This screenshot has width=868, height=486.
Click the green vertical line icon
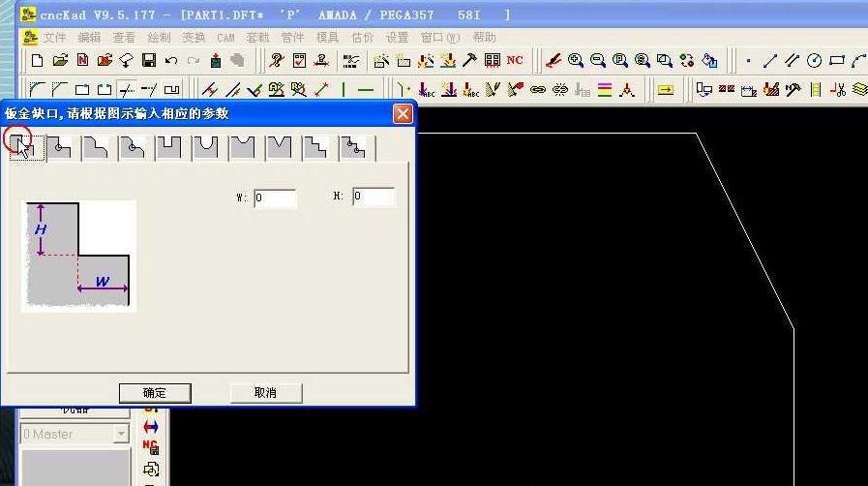(344, 89)
